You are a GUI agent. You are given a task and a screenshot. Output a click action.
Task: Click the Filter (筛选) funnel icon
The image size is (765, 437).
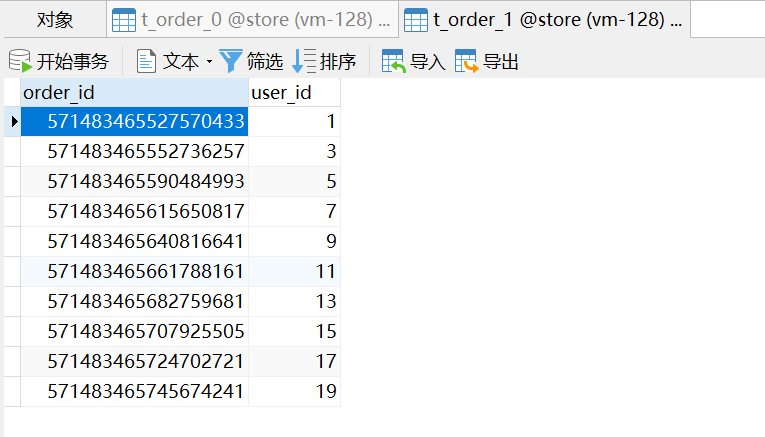point(231,62)
